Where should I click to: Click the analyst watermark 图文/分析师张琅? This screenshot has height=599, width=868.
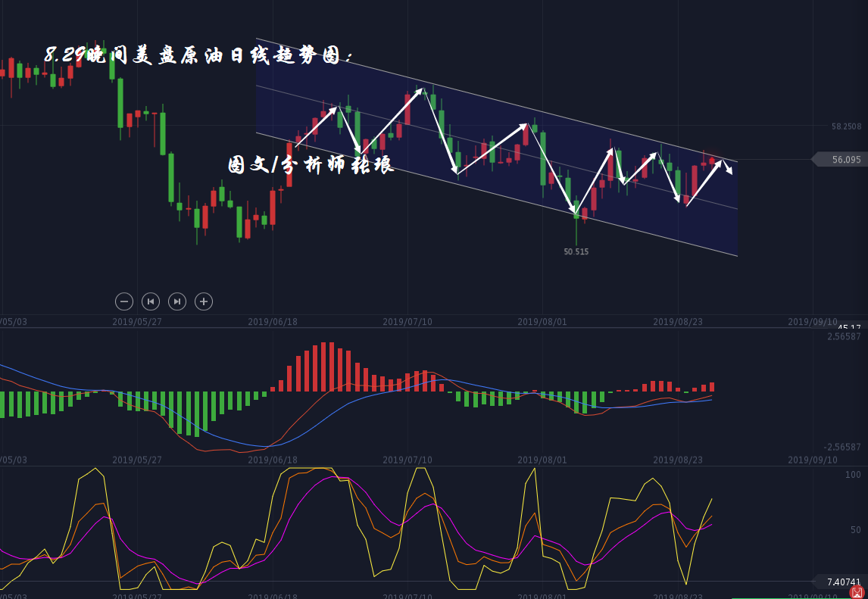[311, 165]
